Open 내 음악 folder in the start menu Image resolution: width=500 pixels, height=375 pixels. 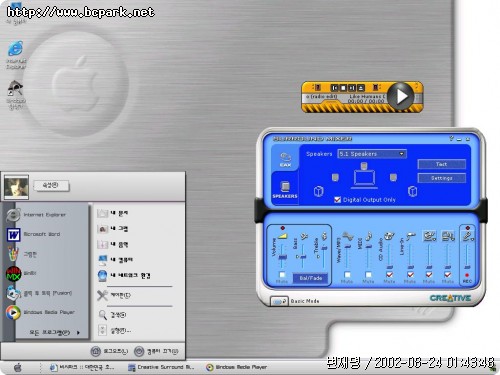(113, 244)
